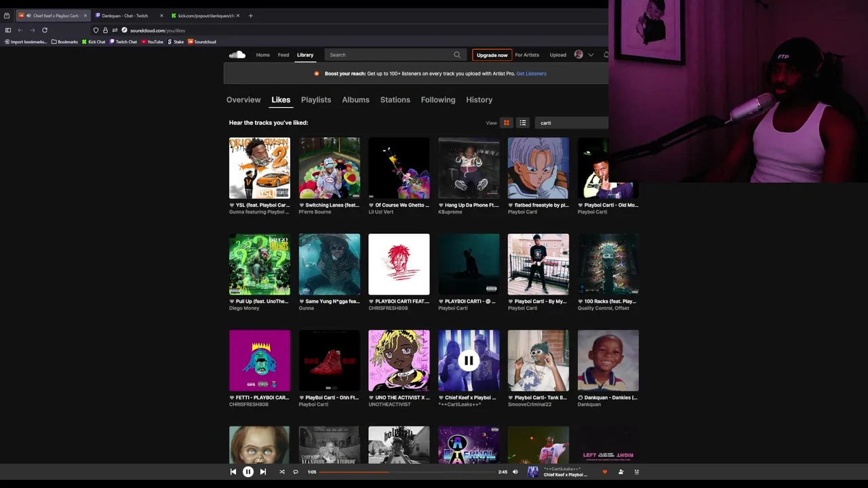Skip to next track in player bar
Image resolution: width=868 pixels, height=488 pixels.
[263, 472]
